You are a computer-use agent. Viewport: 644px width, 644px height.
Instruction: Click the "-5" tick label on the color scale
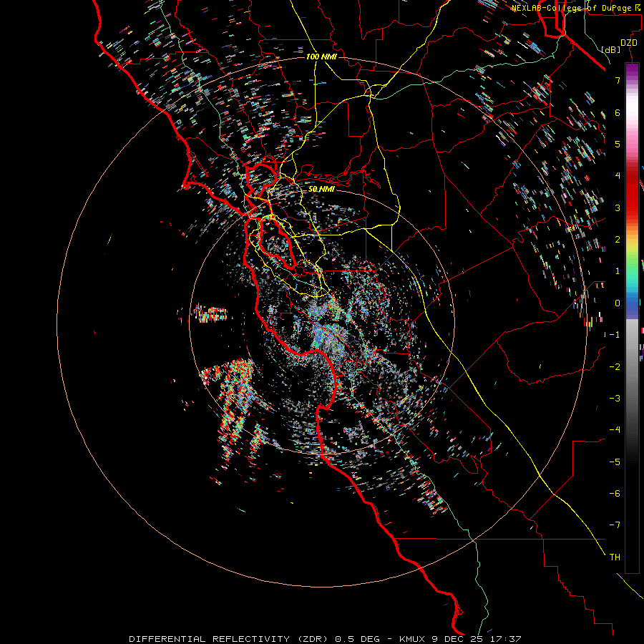tap(615, 462)
